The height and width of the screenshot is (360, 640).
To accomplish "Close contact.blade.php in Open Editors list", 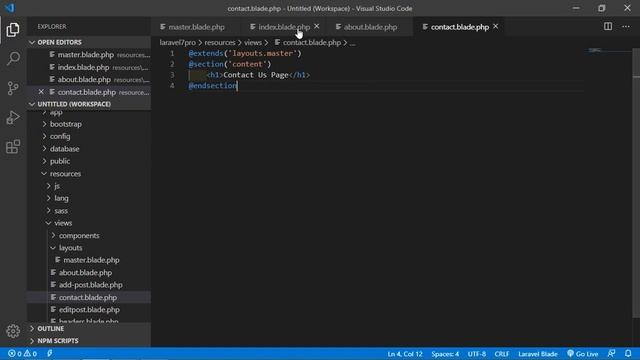I will 41,92.
